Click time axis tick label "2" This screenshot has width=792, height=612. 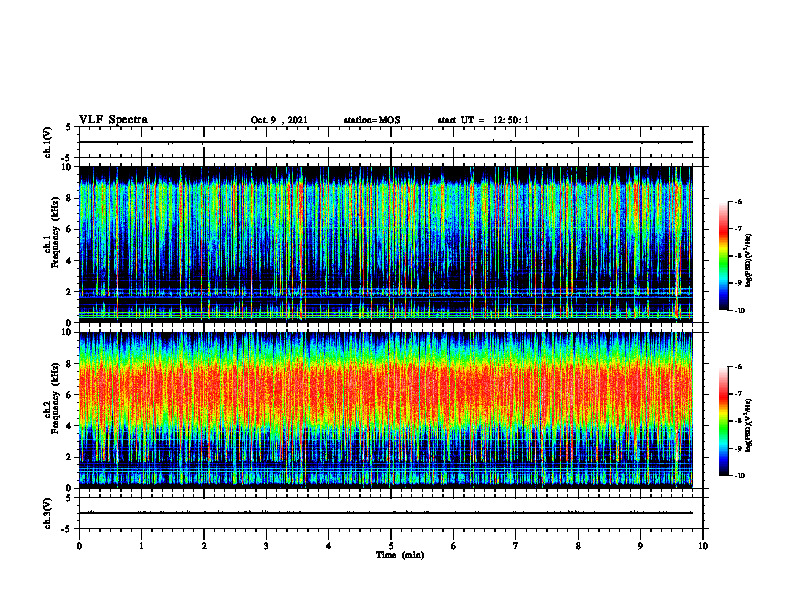(x=204, y=546)
